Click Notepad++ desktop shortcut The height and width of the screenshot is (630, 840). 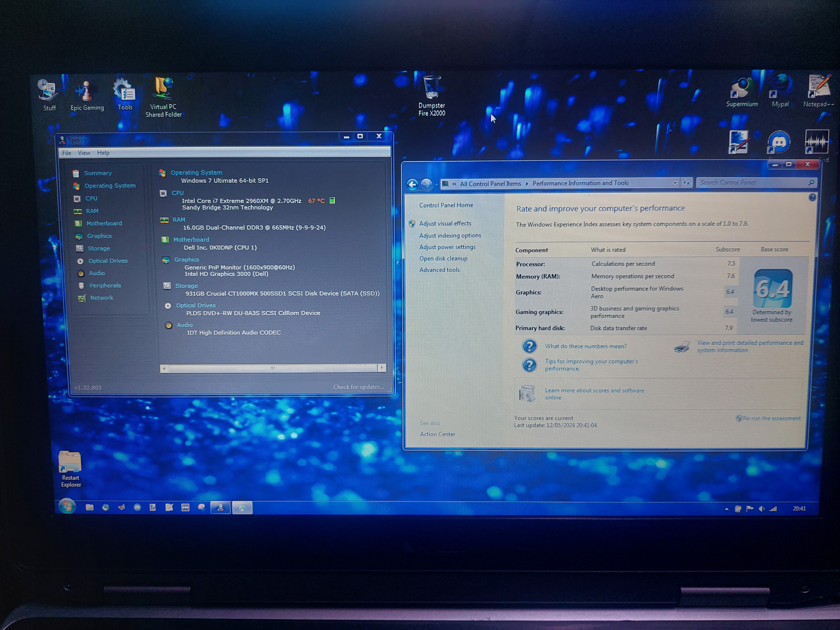[x=819, y=91]
